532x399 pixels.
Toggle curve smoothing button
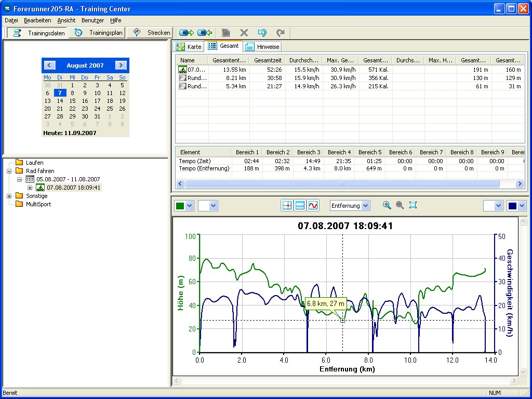click(313, 205)
